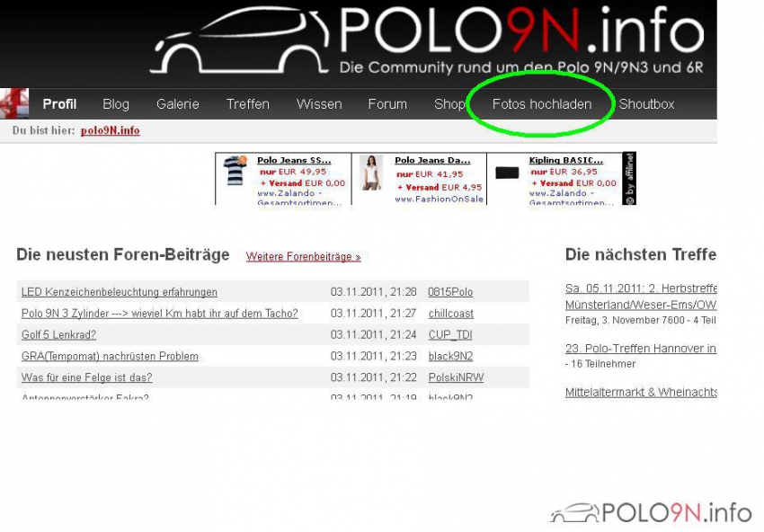Open the Wissen menu entry

(319, 104)
